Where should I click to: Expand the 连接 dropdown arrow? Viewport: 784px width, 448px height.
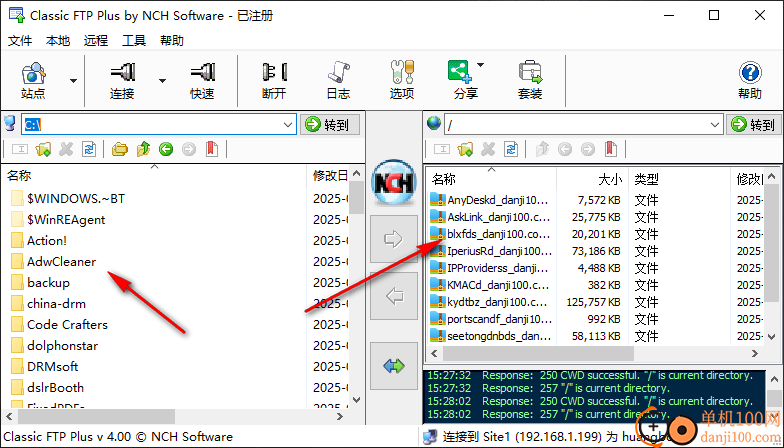click(x=162, y=80)
